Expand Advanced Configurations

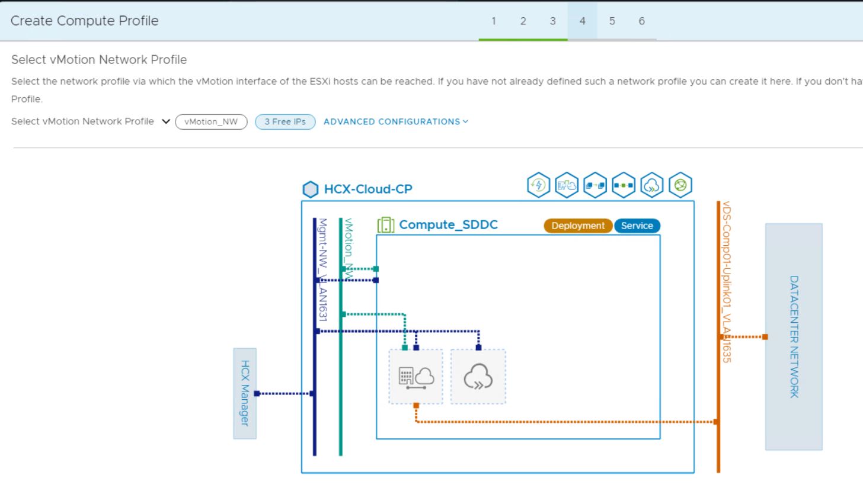tap(395, 121)
